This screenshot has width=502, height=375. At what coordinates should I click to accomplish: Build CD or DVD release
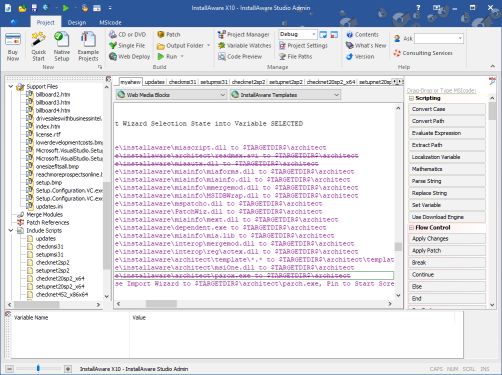coord(128,34)
